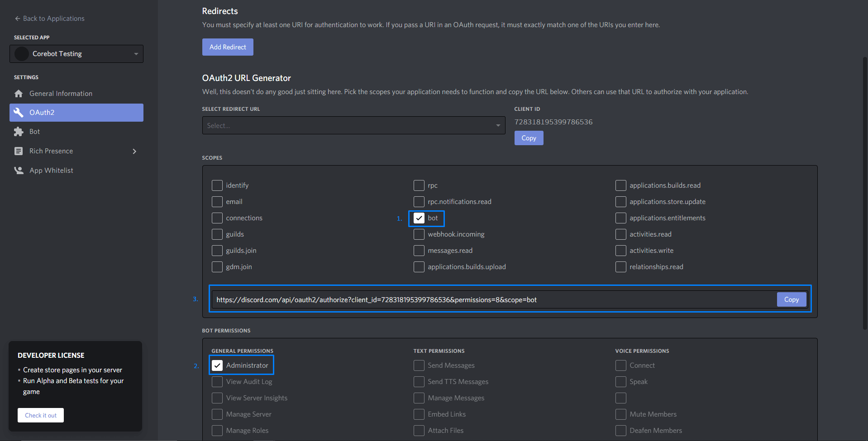Enable the activities.read scope

(621, 234)
